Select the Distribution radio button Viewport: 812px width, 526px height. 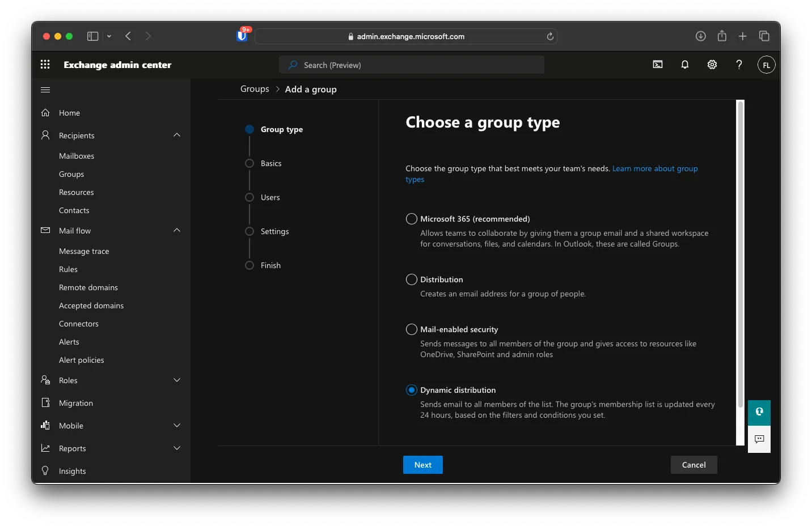pos(412,279)
